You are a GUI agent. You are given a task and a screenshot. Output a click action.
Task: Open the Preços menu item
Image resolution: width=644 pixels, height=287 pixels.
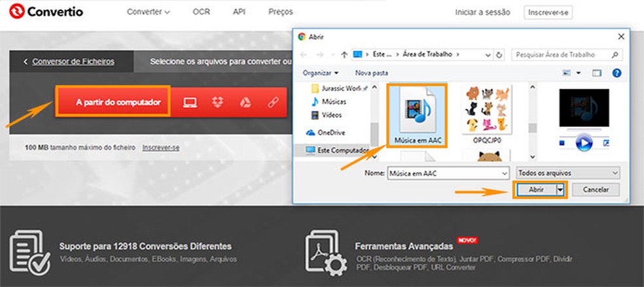click(x=280, y=12)
